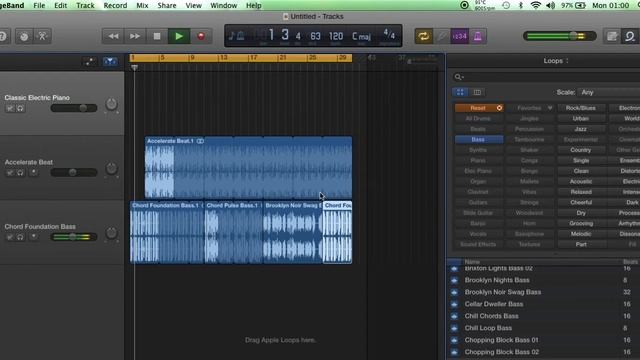This screenshot has height=360, width=640.
Task: Click the Chord Foundation Bass pan knob
Action: point(111,233)
